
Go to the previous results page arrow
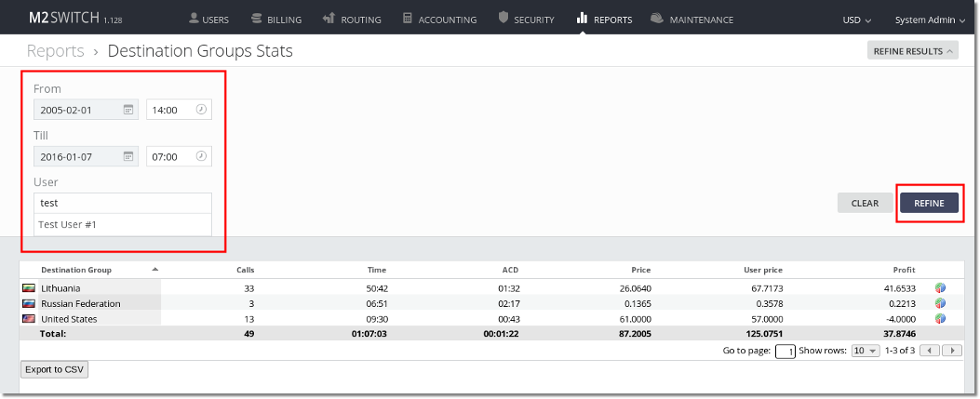pos(930,351)
